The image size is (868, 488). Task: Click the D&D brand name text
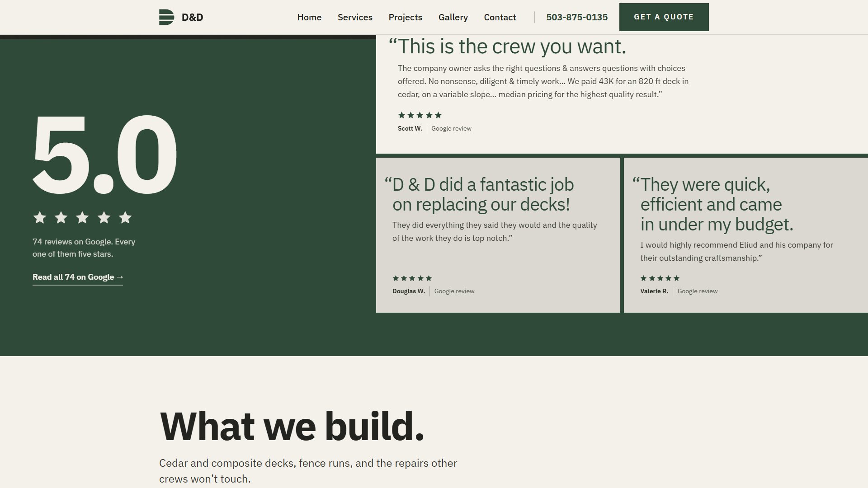point(192,17)
